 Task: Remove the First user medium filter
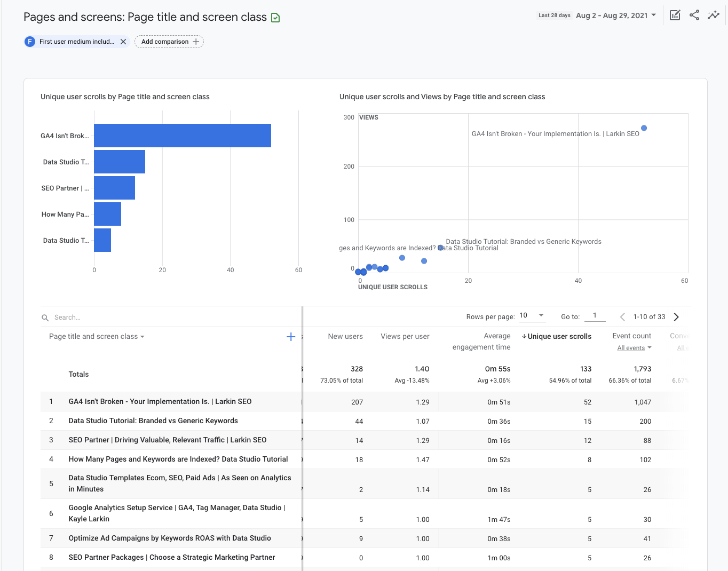point(123,42)
